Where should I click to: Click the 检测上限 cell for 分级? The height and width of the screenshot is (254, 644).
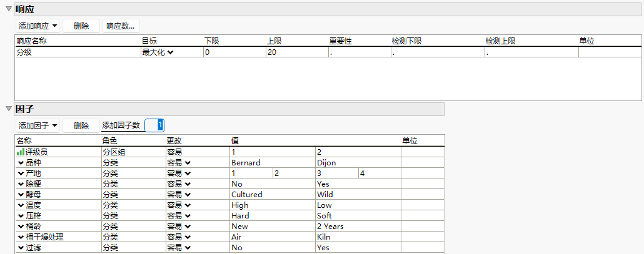tap(531, 52)
